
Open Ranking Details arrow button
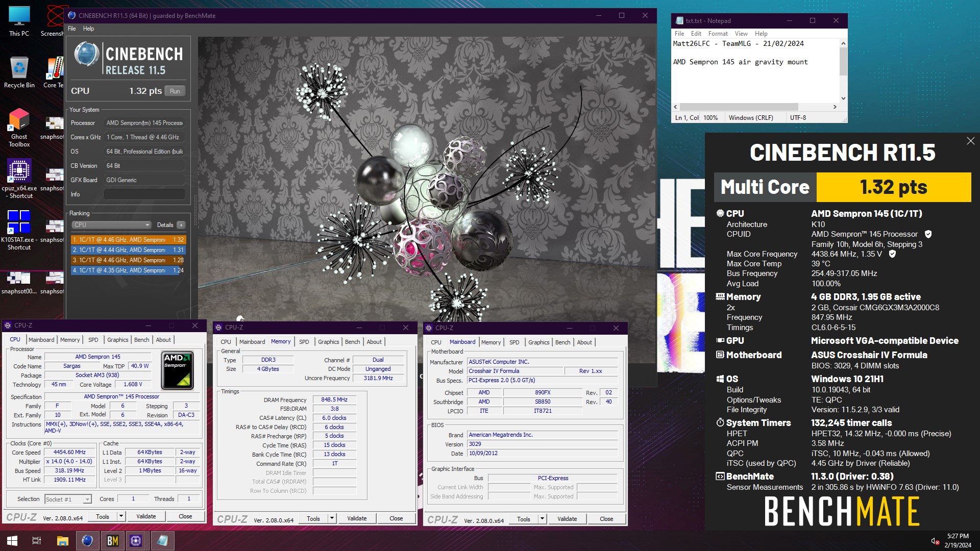tap(181, 225)
